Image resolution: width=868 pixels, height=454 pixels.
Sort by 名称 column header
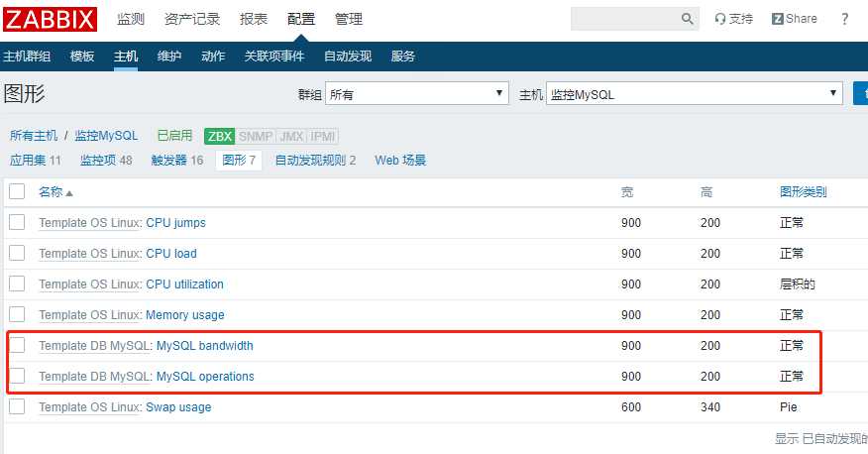click(55, 192)
